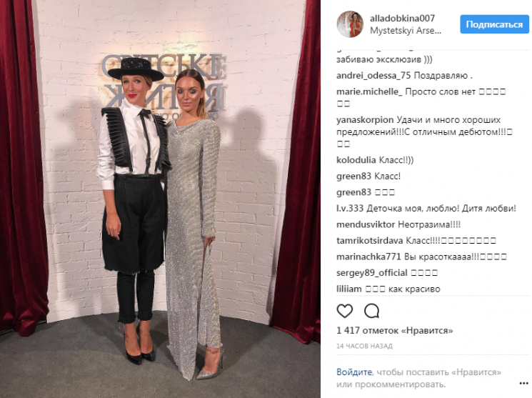Screen dimensions: 532x398
Task: Open the Mystetskyi Arsenal location link
Action: pyautogui.click(x=406, y=31)
